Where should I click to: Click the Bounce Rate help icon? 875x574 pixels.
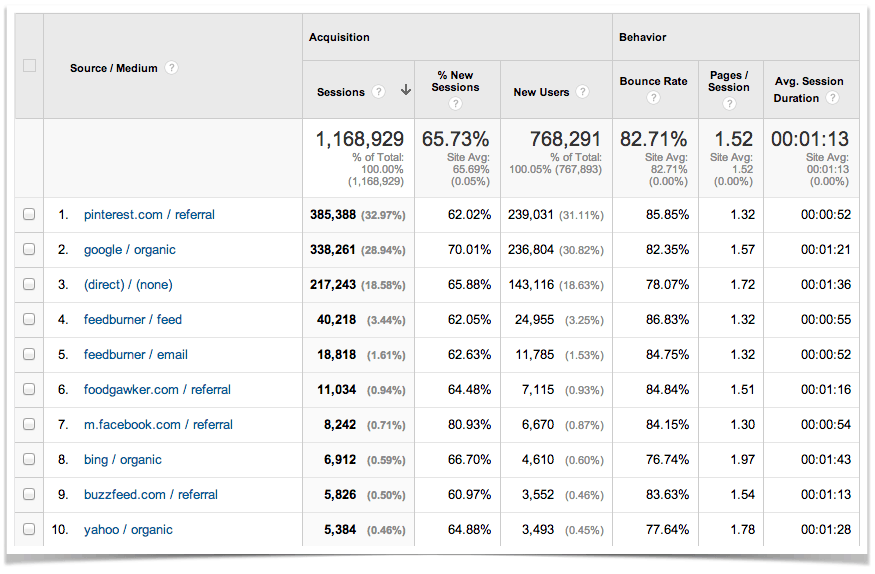click(x=653, y=98)
